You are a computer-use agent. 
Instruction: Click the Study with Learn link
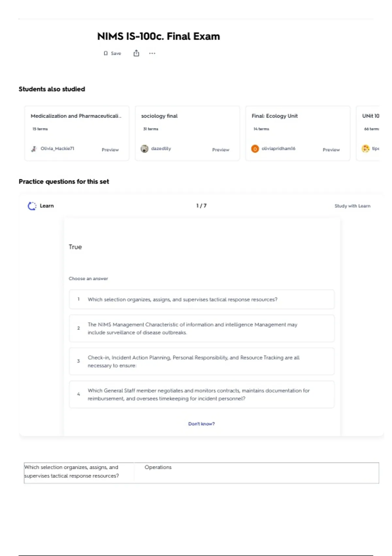pyautogui.click(x=352, y=206)
